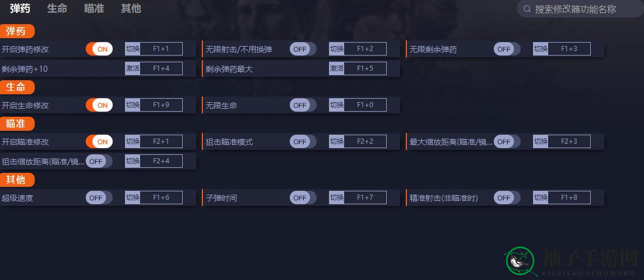Click 切换 button for 无限剩余弹药
This screenshot has height=280, width=644.
click(x=540, y=49)
